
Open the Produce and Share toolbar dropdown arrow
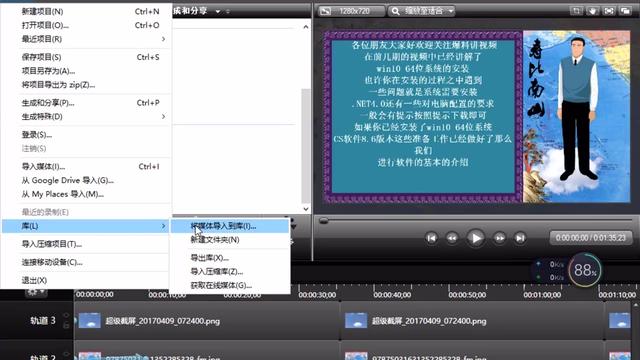218,11
